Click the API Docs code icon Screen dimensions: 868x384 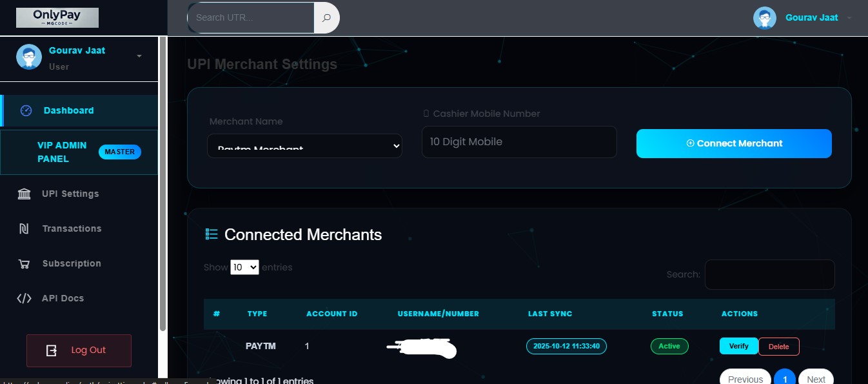pos(24,298)
